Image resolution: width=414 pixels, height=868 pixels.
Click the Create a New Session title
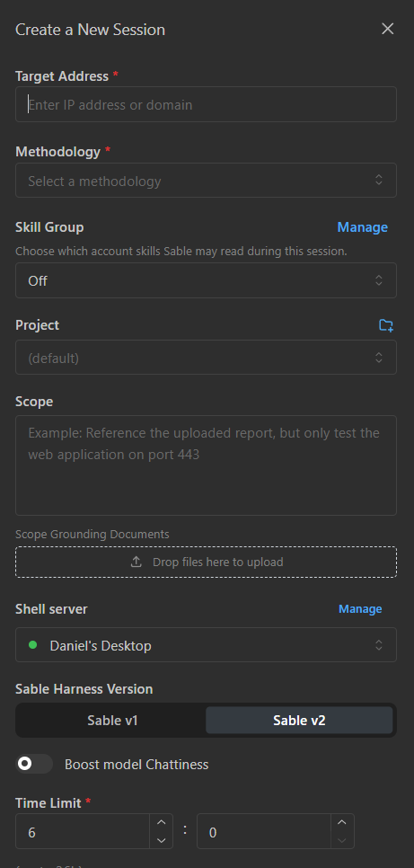(90, 30)
